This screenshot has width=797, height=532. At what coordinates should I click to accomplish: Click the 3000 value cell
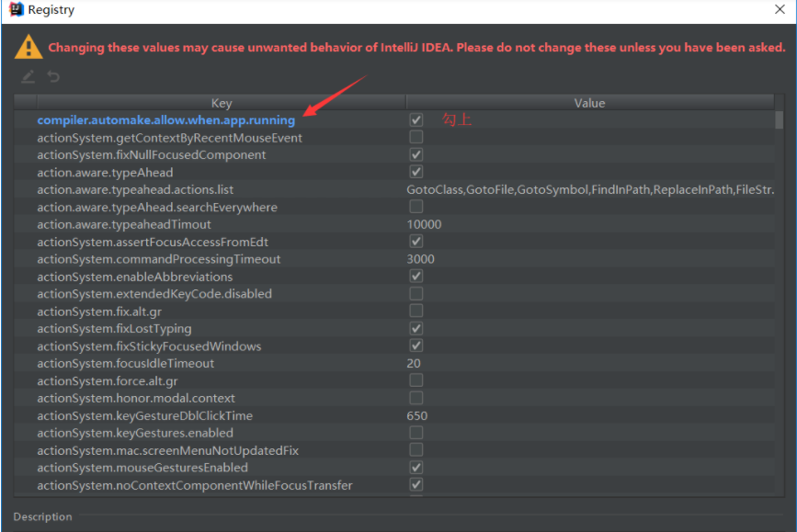coord(420,259)
